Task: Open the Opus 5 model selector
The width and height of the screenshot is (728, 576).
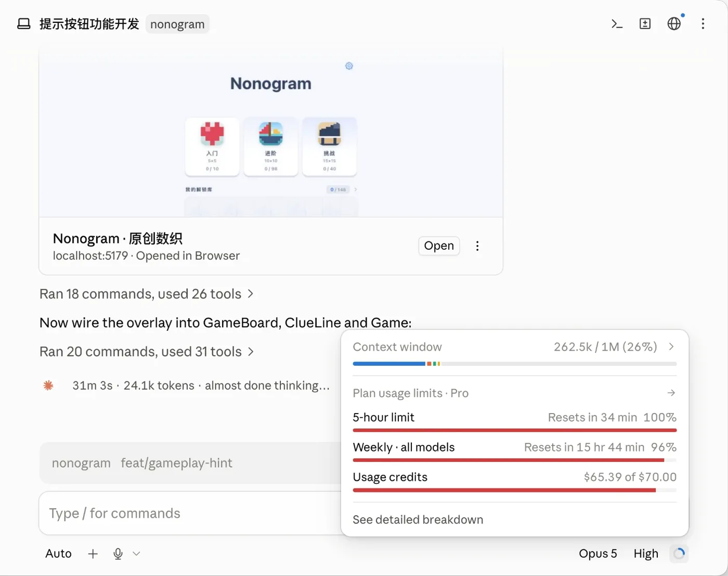Action: pyautogui.click(x=598, y=554)
